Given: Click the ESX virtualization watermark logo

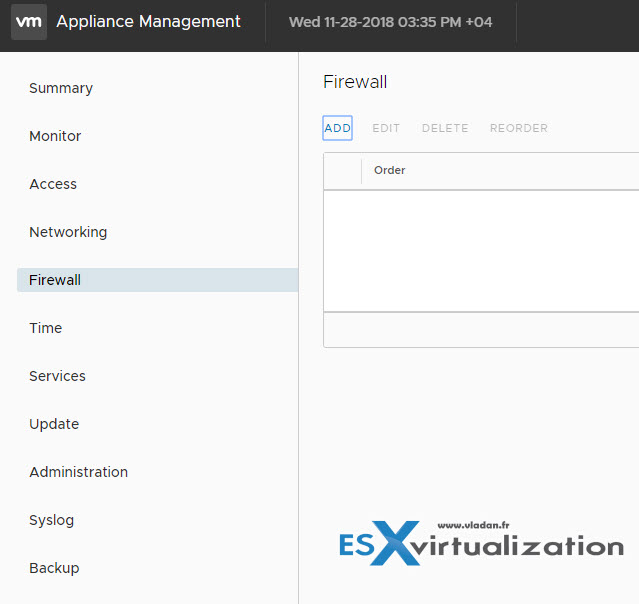Looking at the screenshot, I should click(480, 545).
